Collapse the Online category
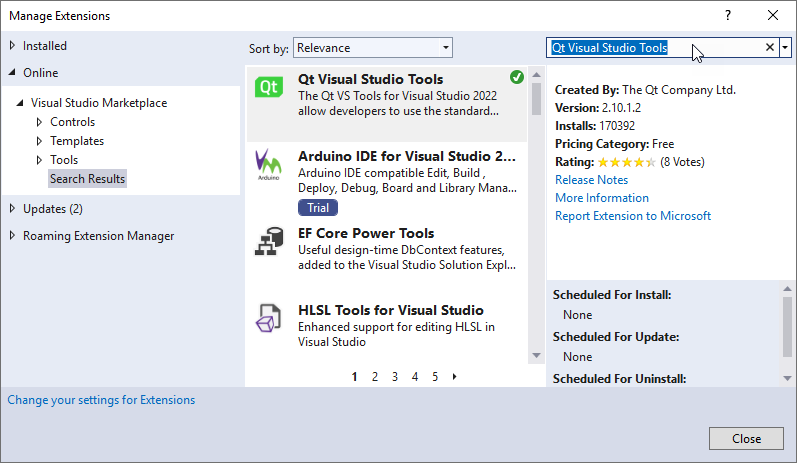Image resolution: width=797 pixels, height=463 pixels. click(12, 72)
